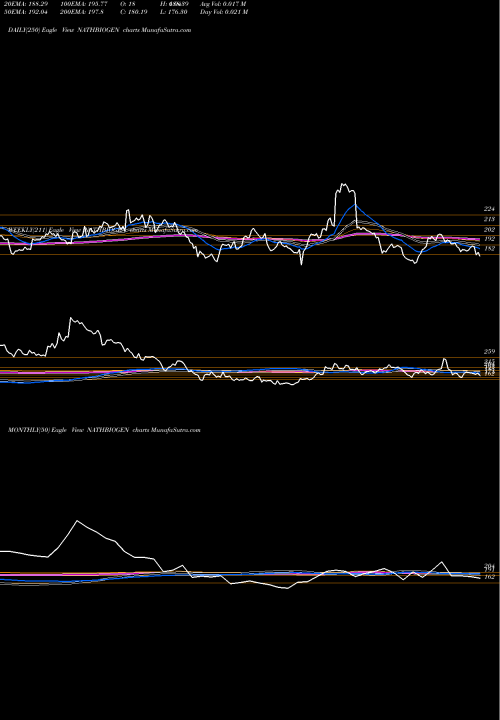The height and width of the screenshot is (720, 500).
Task: Click the DAILY(250) Eagle View NATHBIOGEN title
Action: (x=99, y=30)
